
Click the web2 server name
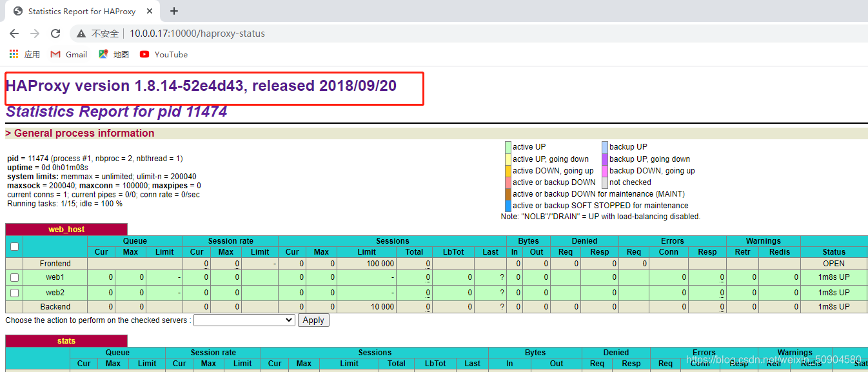pos(55,293)
